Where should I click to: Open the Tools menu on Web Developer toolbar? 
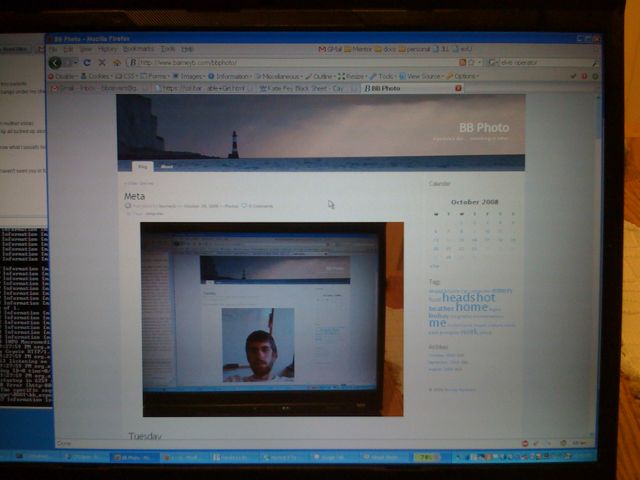pyautogui.click(x=383, y=76)
